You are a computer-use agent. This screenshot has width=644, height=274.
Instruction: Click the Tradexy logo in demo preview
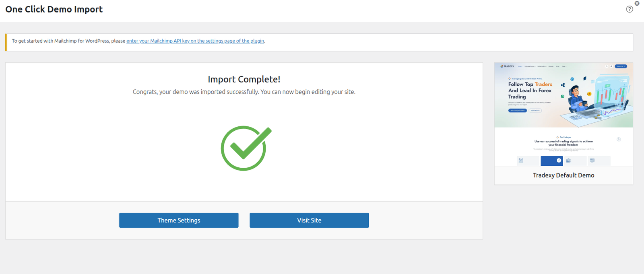pyautogui.click(x=507, y=66)
